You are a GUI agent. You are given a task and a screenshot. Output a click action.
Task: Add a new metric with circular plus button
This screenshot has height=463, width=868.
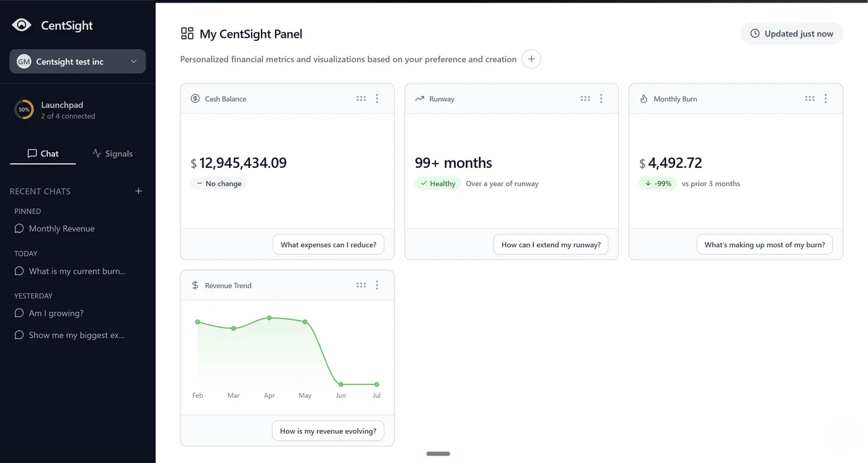pyautogui.click(x=531, y=59)
